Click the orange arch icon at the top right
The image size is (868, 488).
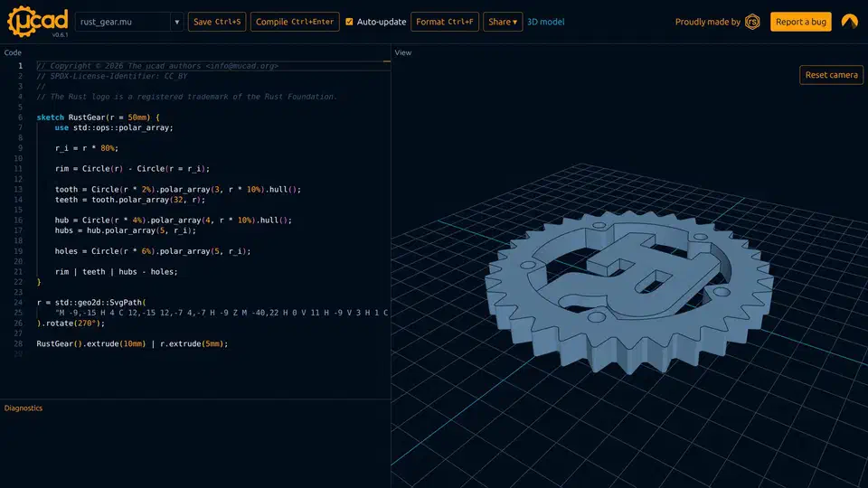point(849,22)
